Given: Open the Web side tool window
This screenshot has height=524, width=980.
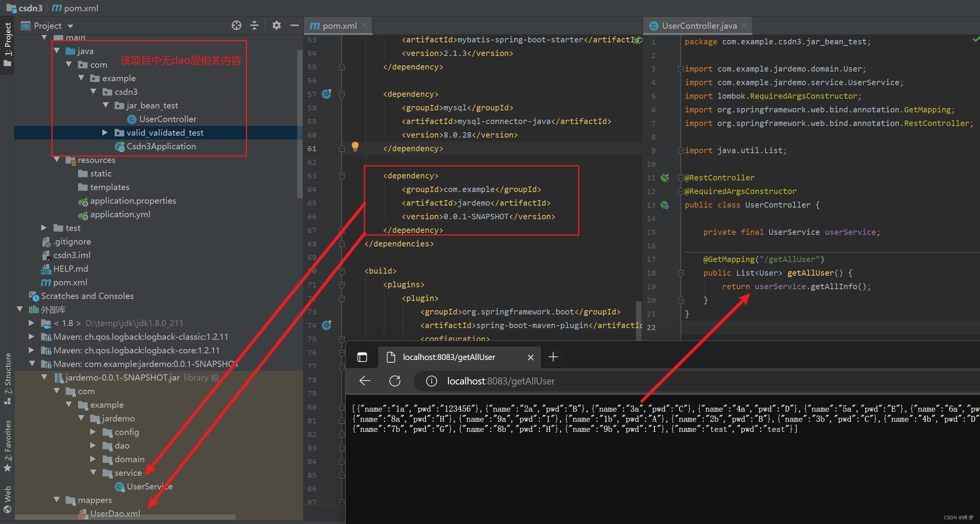Looking at the screenshot, I should 7,499.
